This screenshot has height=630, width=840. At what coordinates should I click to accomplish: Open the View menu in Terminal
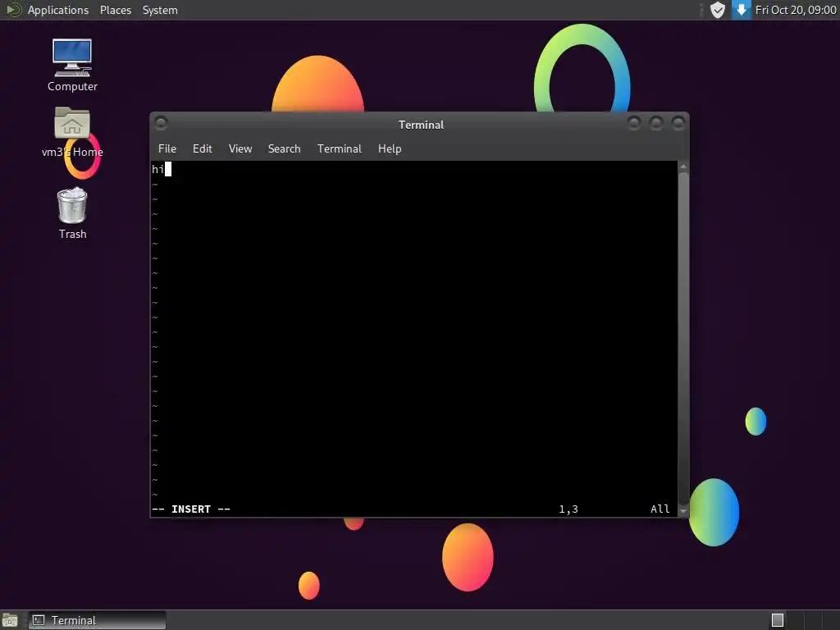[x=240, y=149]
